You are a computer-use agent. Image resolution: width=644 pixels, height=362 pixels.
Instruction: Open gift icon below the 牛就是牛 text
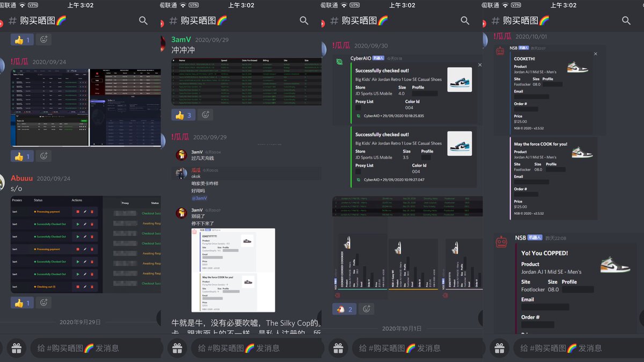coord(177,348)
